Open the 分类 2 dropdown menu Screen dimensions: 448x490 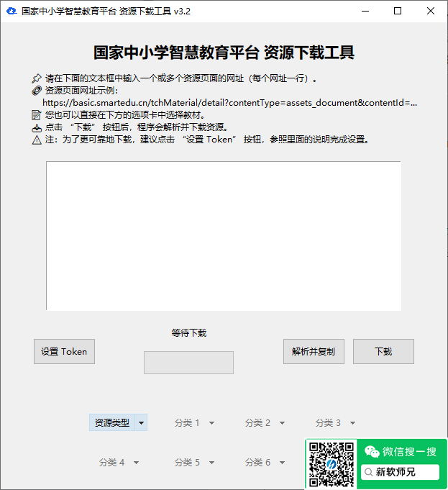coord(265,423)
